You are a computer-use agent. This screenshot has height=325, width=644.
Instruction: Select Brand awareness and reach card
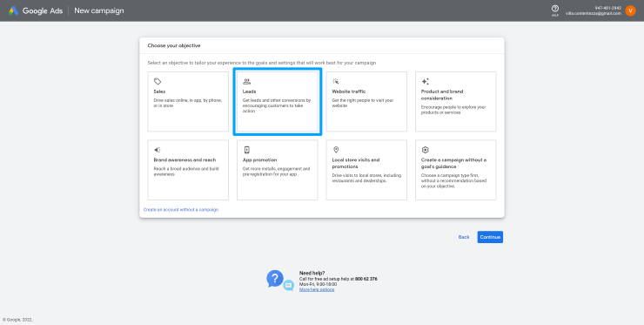point(188,170)
